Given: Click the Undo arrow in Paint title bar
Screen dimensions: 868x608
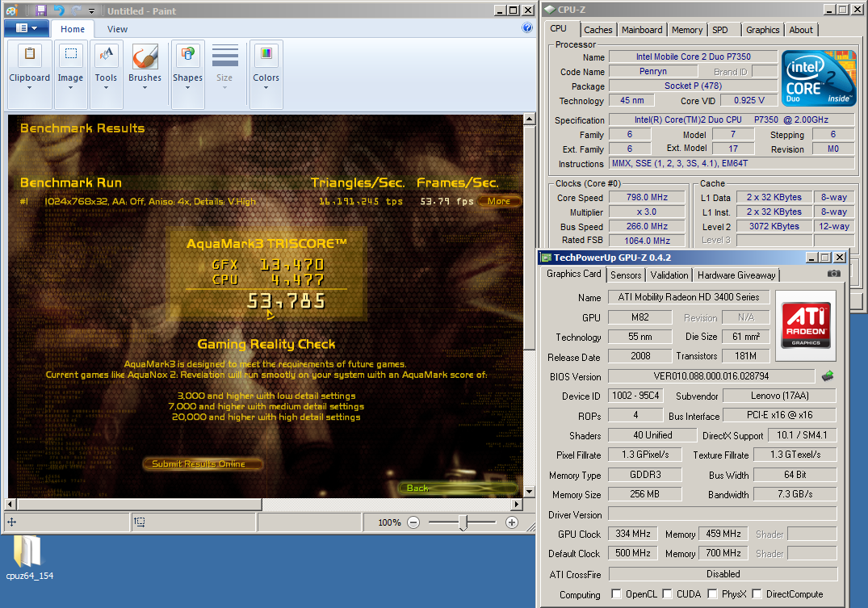Looking at the screenshot, I should pos(59,10).
